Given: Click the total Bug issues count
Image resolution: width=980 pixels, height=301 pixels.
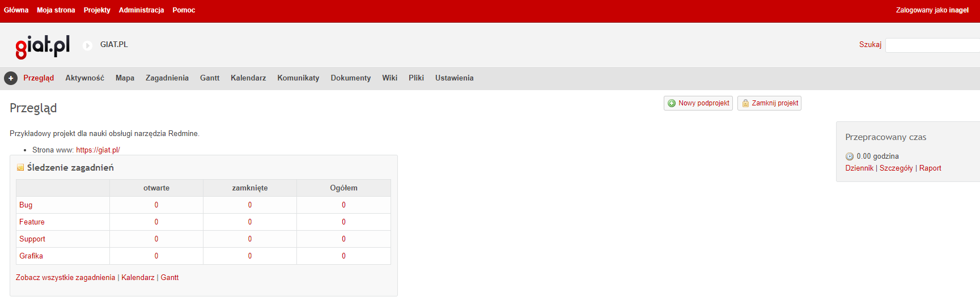Looking at the screenshot, I should pos(343,205).
